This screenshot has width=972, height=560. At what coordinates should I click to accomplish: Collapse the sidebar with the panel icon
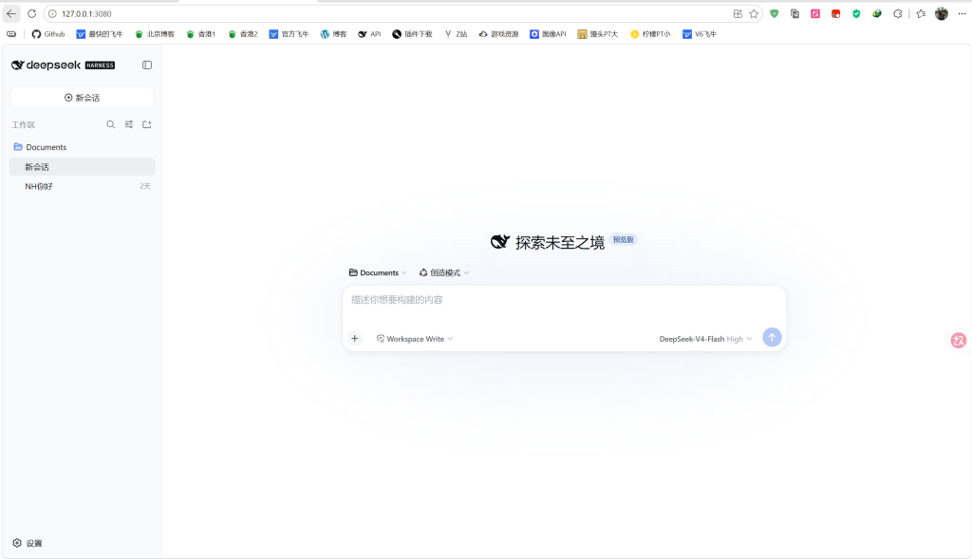[x=147, y=65]
